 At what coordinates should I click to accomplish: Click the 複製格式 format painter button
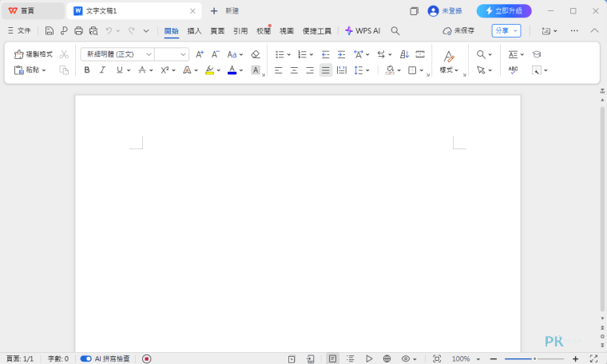34,54
